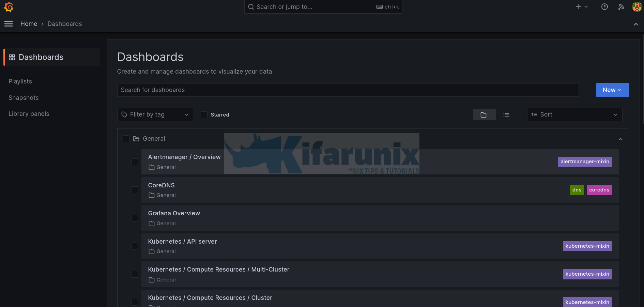Select the CoreDNS checkbox

pyautogui.click(x=135, y=190)
